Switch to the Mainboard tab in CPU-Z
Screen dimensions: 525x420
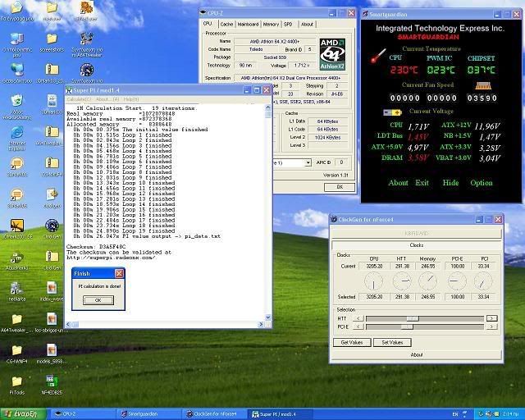pos(248,24)
